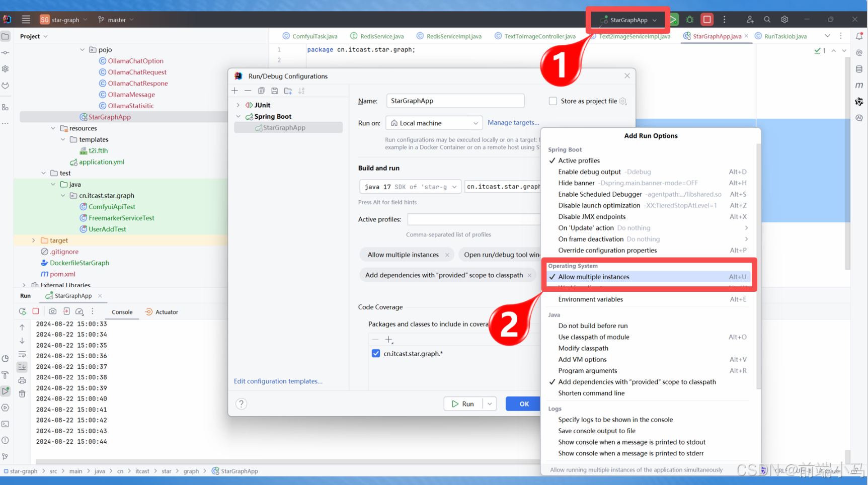Open Edit configuration templates link
The image size is (868, 485).
tap(278, 381)
